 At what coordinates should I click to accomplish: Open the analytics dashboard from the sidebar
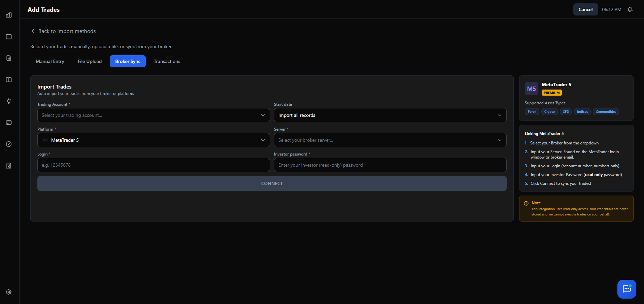8,15
